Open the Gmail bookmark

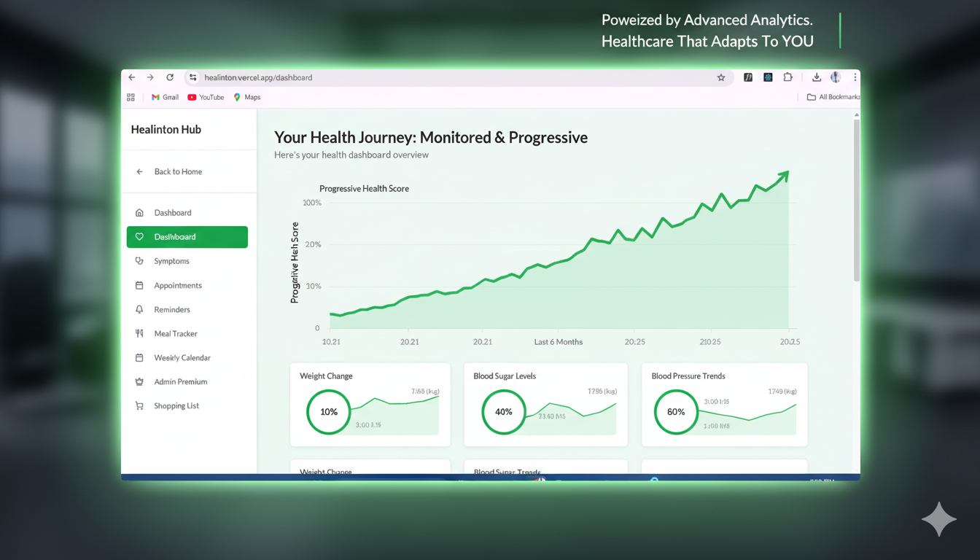[x=164, y=97]
